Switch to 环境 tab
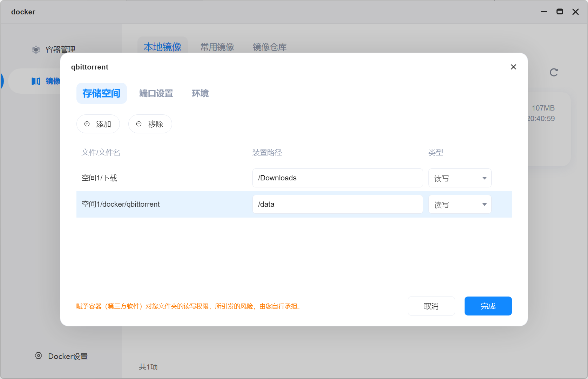Viewport: 588px width, 379px height. (200, 93)
